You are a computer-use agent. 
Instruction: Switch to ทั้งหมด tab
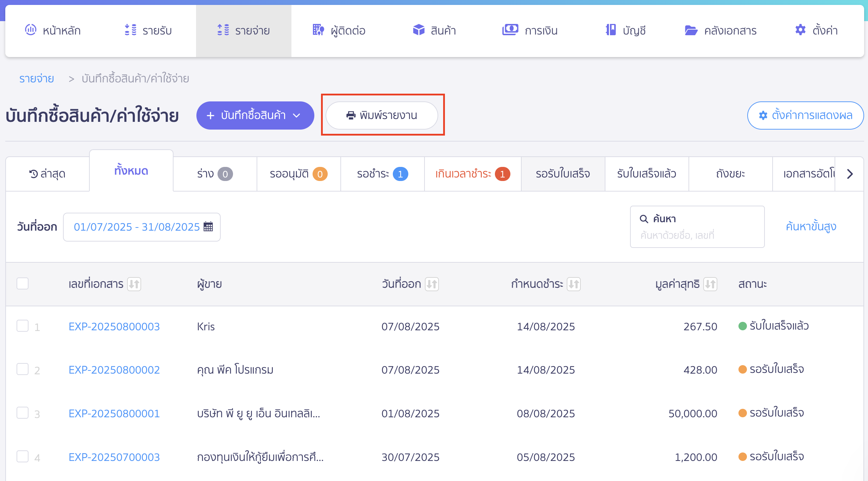click(131, 171)
